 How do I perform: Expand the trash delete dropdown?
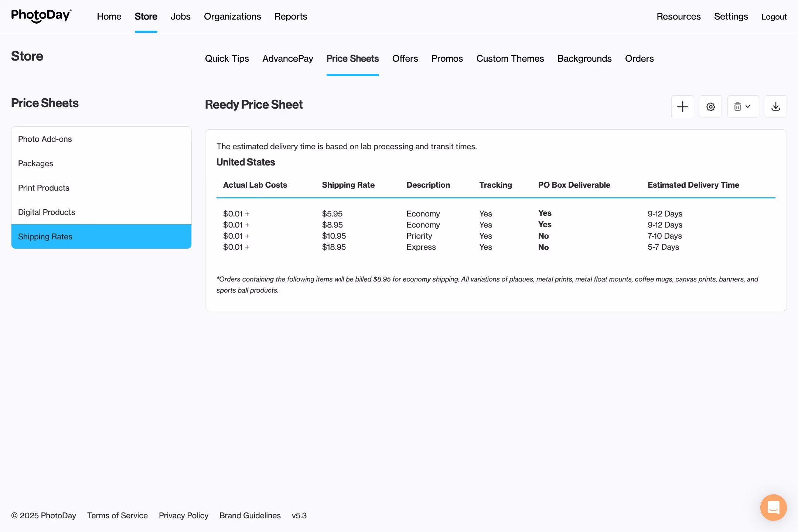(743, 107)
